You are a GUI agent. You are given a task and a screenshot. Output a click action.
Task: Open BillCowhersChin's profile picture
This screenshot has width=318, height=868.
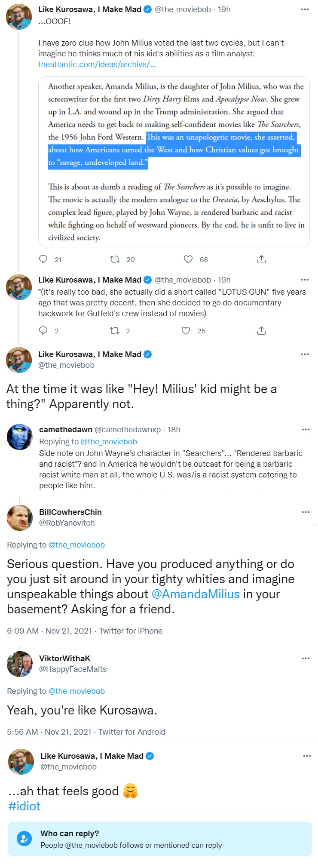[x=20, y=518]
